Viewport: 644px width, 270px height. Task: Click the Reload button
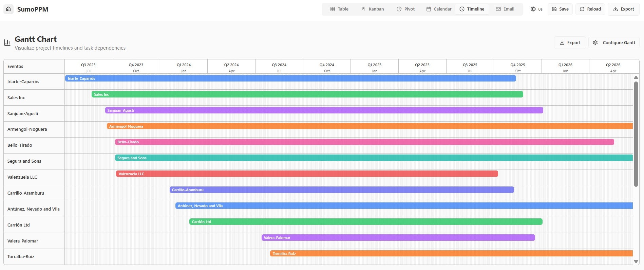pos(590,9)
